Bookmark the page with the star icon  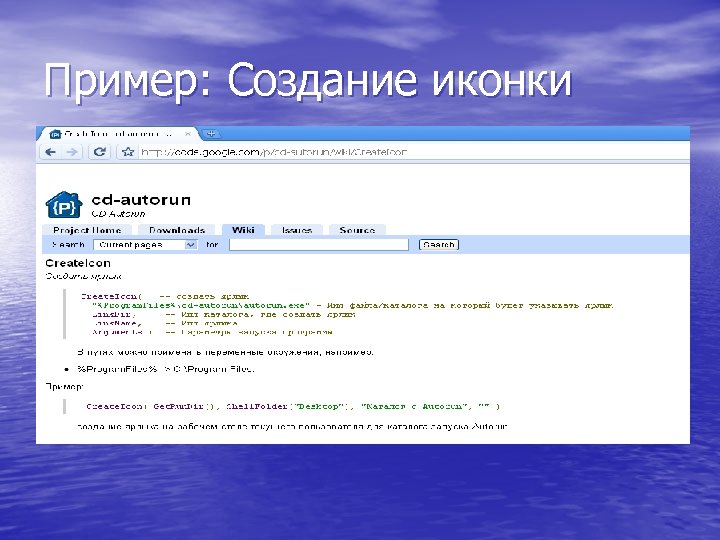[x=128, y=152]
